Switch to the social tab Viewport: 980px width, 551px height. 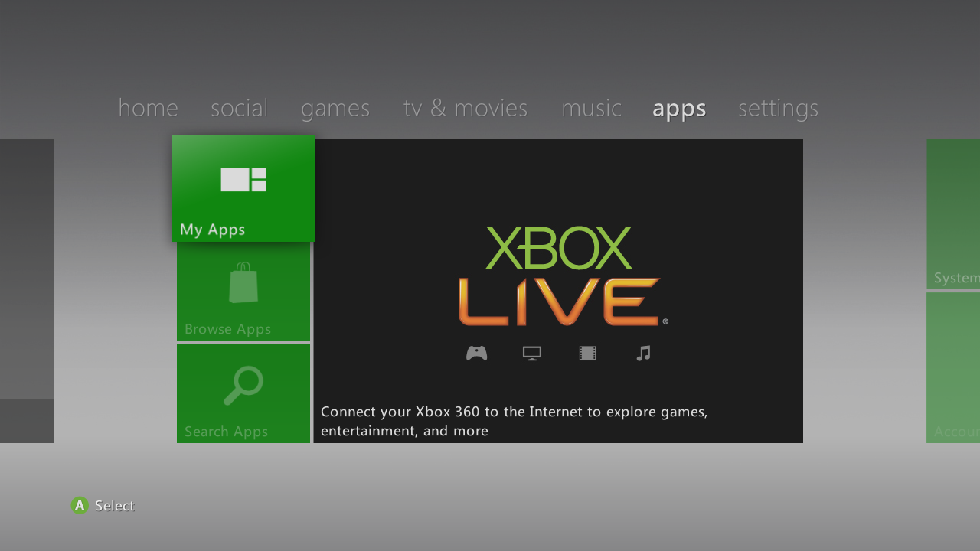(239, 108)
